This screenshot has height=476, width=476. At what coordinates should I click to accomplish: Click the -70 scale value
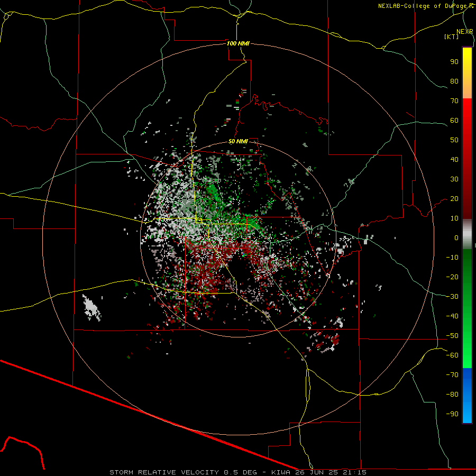pos(452,375)
